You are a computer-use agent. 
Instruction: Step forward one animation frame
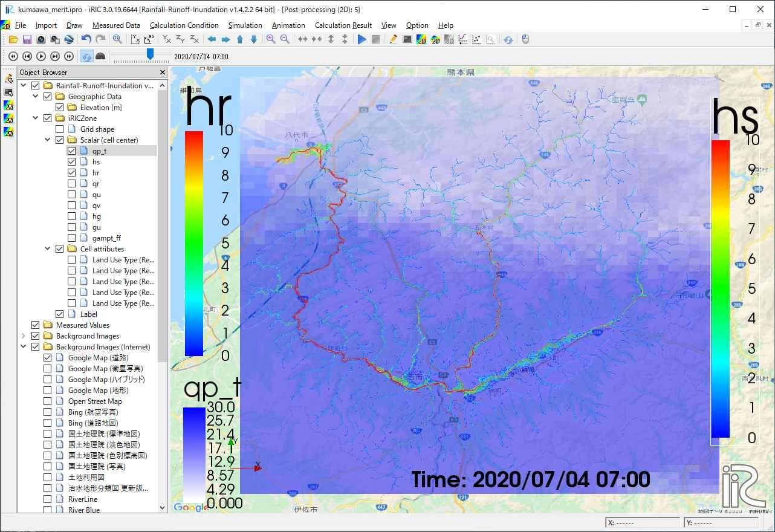(54, 56)
